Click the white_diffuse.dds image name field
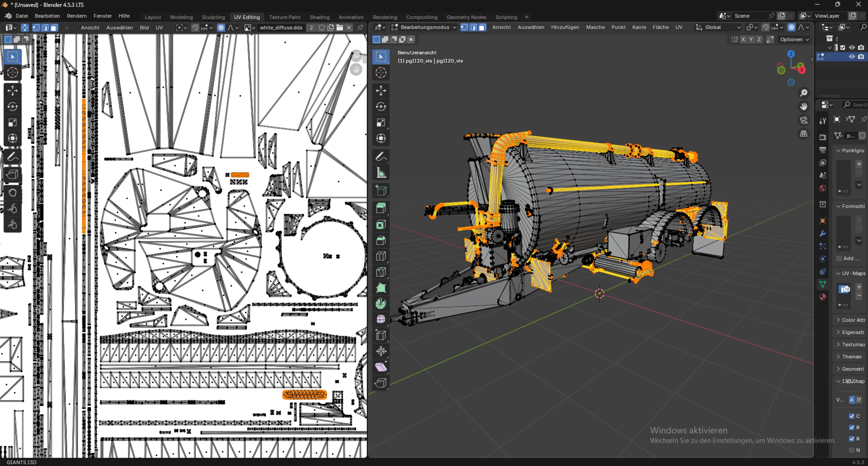This screenshot has height=466, width=868. coord(281,28)
